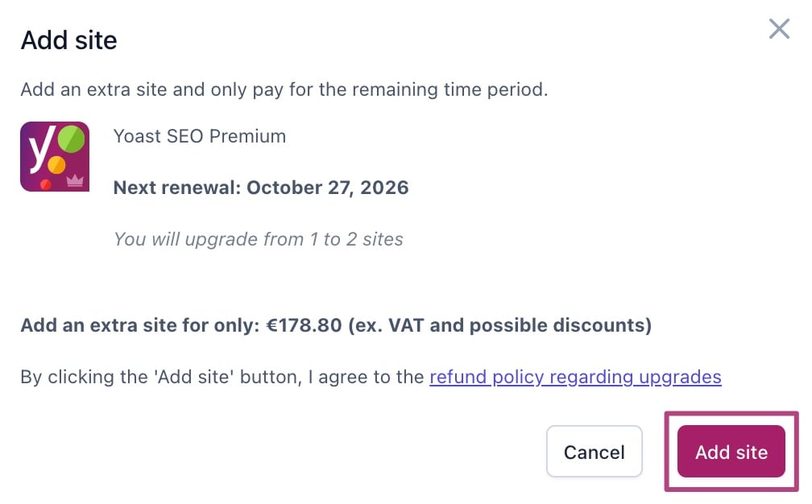Select the 'Yoast SEO Premium' product name
The width and height of the screenshot is (812, 504).
(x=200, y=136)
